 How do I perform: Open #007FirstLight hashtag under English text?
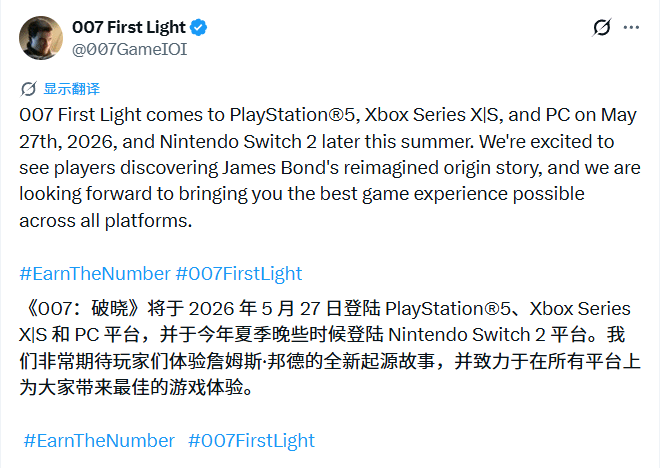coord(238,273)
